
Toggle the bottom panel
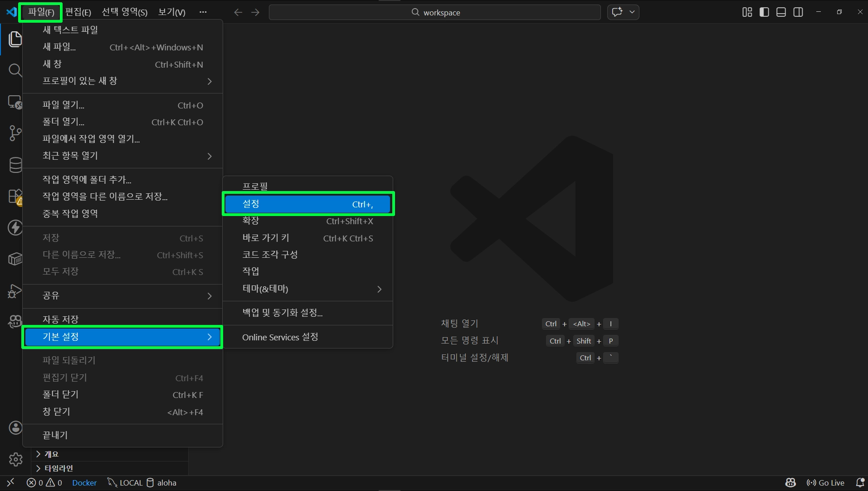[x=781, y=12]
